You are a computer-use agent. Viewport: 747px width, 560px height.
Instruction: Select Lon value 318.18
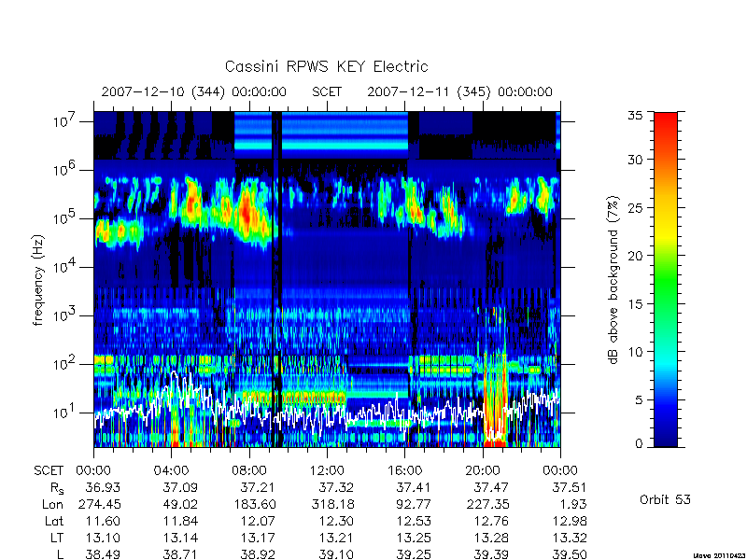tap(332, 504)
